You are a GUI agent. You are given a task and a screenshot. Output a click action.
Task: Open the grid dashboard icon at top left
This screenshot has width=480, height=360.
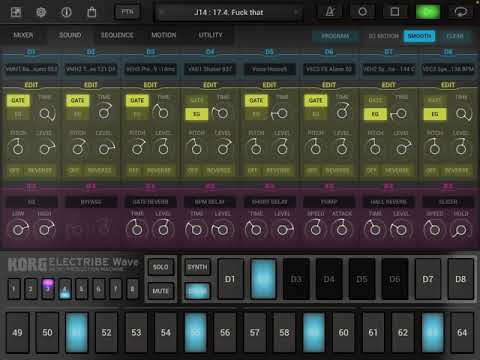point(16,12)
